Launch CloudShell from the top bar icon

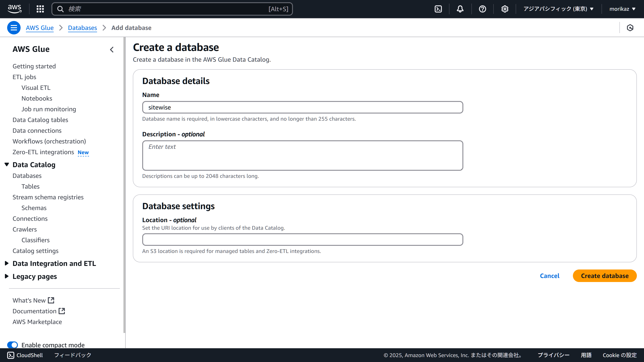[x=438, y=9]
